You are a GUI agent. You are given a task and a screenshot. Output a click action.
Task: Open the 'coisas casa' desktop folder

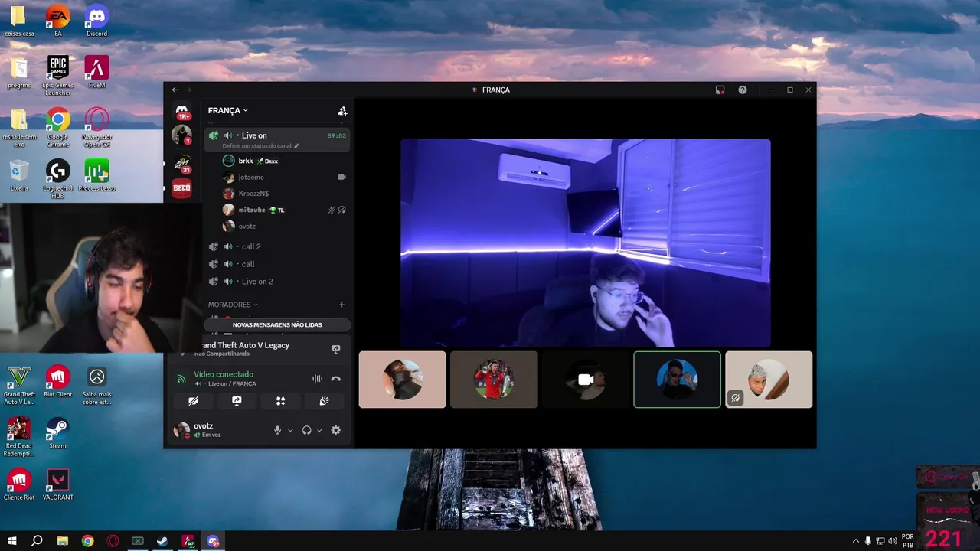pyautogui.click(x=19, y=21)
